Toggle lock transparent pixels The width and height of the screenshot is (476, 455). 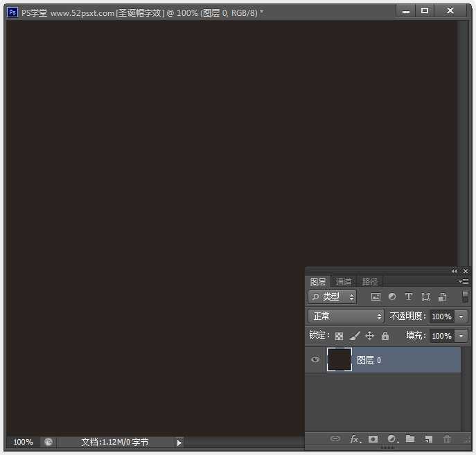click(340, 336)
